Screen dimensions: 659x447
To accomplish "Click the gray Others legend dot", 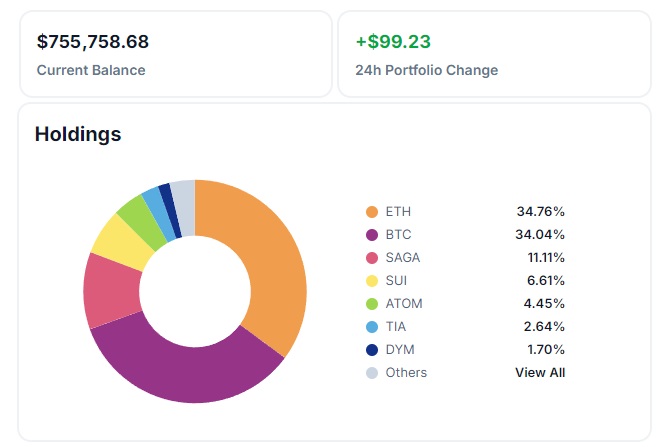I will point(372,373).
